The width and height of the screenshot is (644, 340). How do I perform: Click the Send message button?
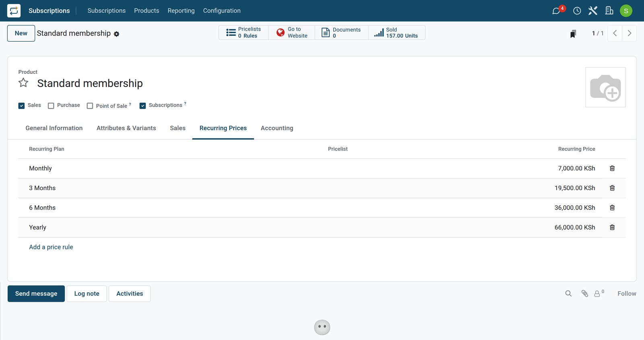pos(36,294)
